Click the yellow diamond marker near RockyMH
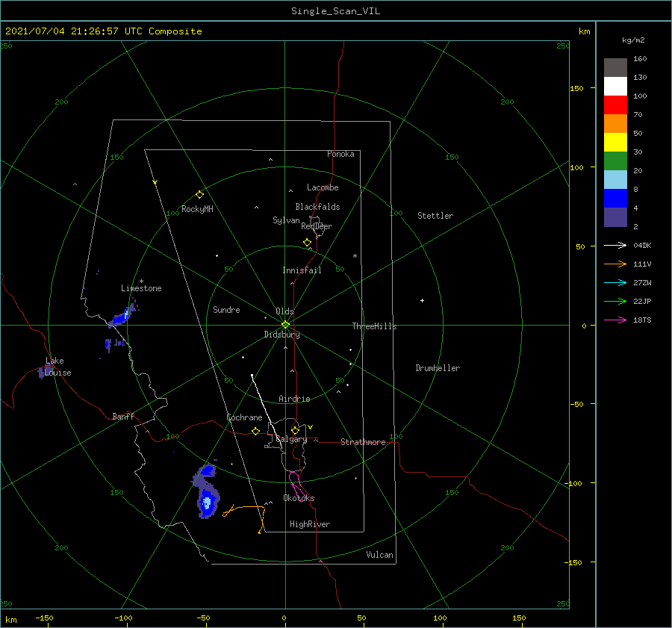Viewport: 672px width, 628px height. pyautogui.click(x=199, y=195)
